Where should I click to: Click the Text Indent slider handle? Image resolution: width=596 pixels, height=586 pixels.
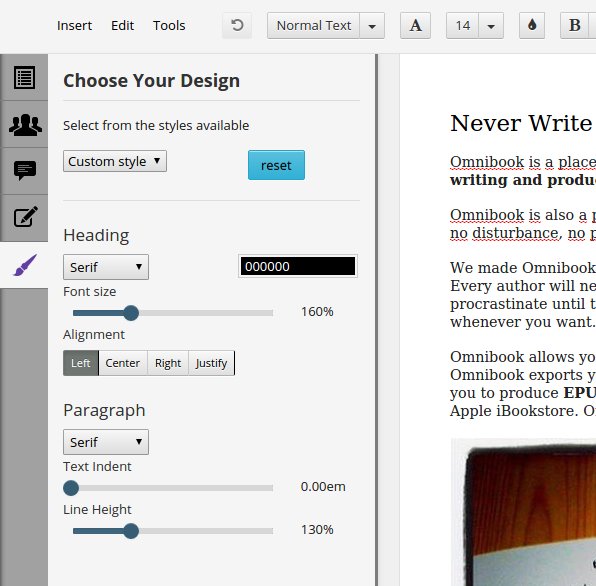tap(71, 488)
